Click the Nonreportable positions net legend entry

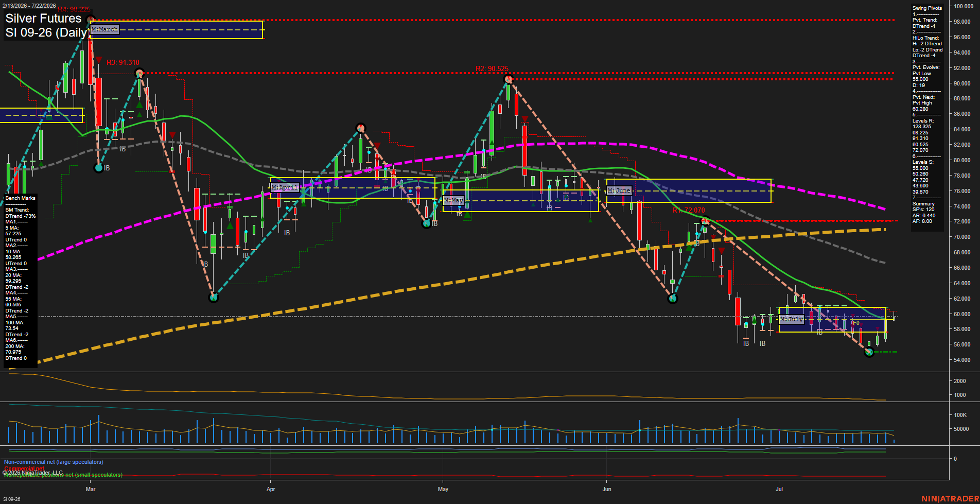click(63, 475)
